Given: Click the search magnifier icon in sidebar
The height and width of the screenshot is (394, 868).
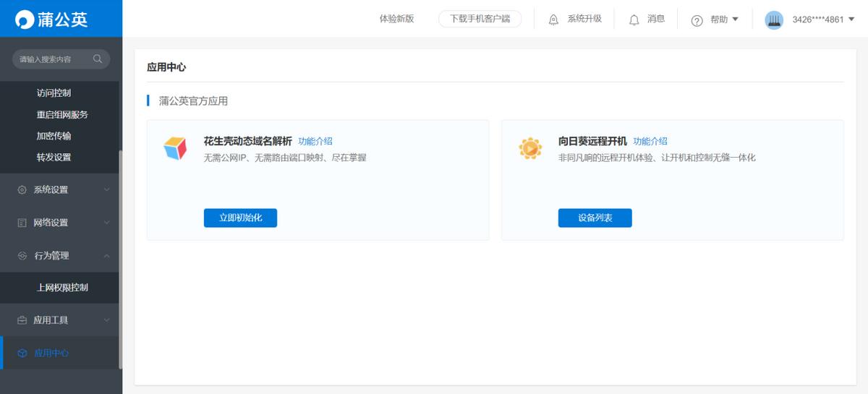Looking at the screenshot, I should pyautogui.click(x=98, y=59).
